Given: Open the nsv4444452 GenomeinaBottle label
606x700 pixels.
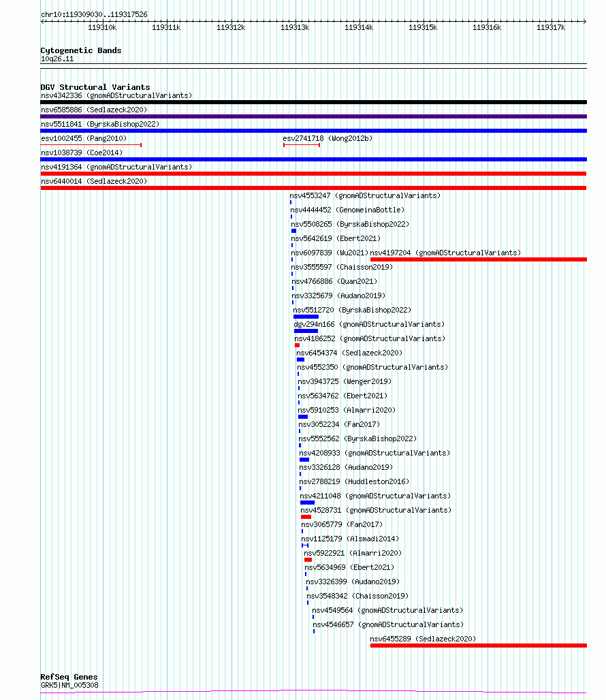Looking at the screenshot, I should point(347,210).
